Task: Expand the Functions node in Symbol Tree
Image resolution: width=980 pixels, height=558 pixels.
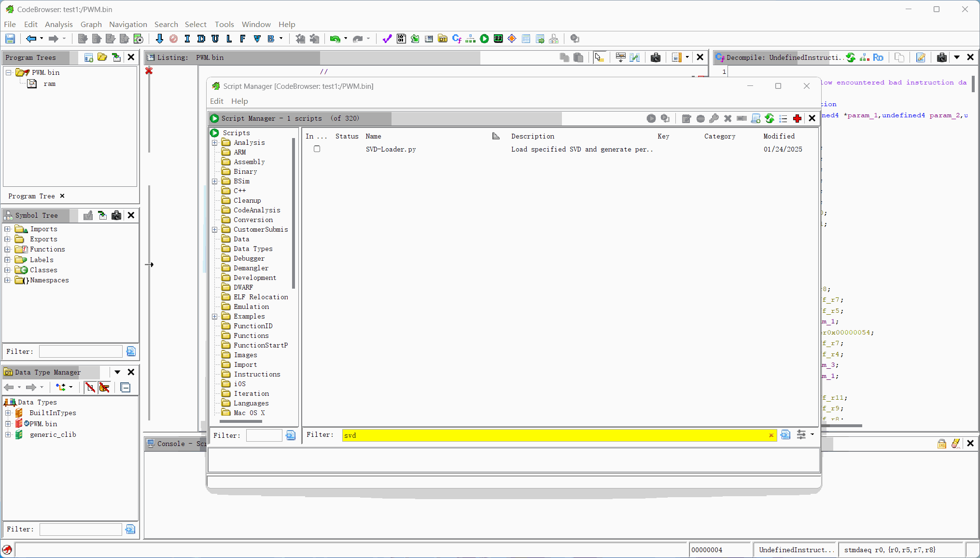Action: click(x=8, y=249)
